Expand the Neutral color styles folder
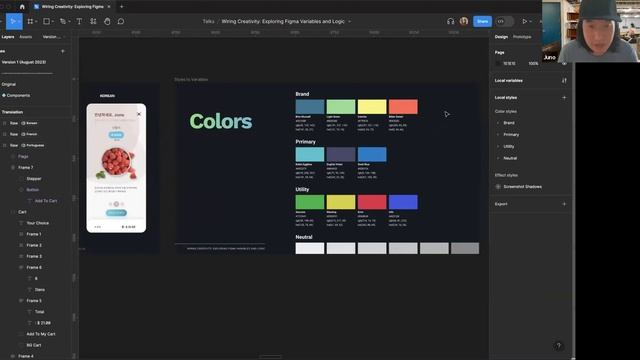The image size is (640, 360). 498,158
